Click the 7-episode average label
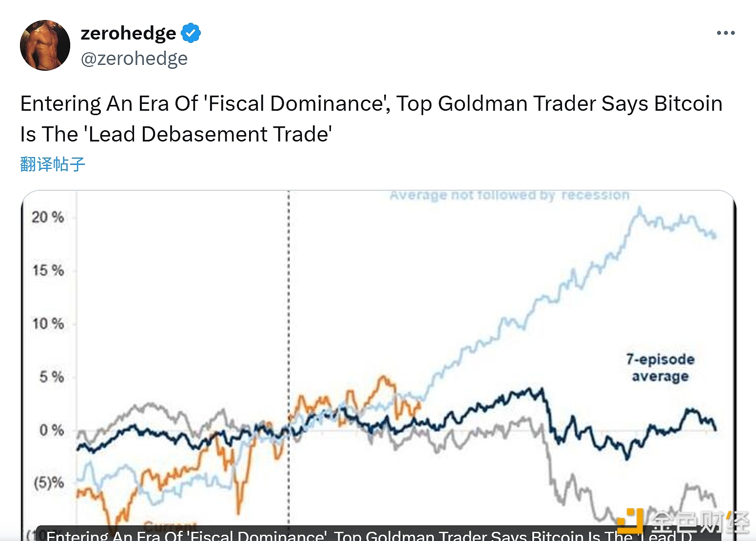This screenshot has height=541, width=756. 660,367
